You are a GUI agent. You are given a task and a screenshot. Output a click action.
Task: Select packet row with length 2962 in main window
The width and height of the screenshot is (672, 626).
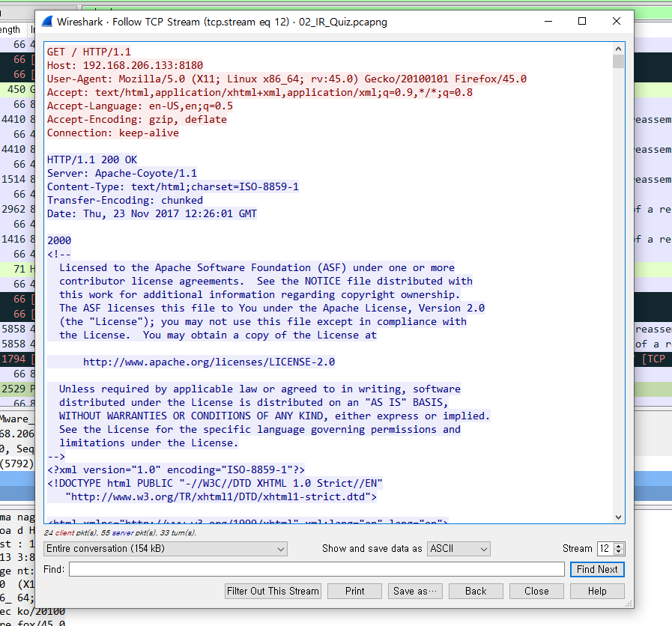(17, 209)
